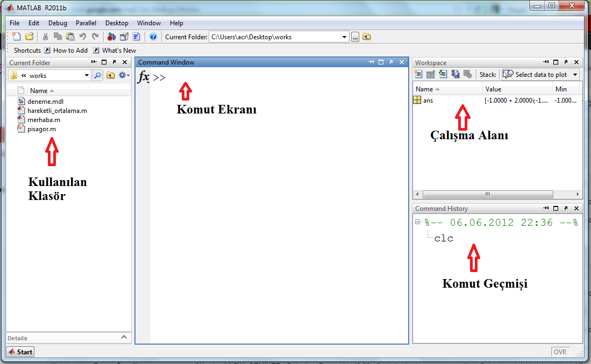The image size is (591, 364).
Task: Launch Simulink from the toolbar icon
Action: tap(111, 37)
